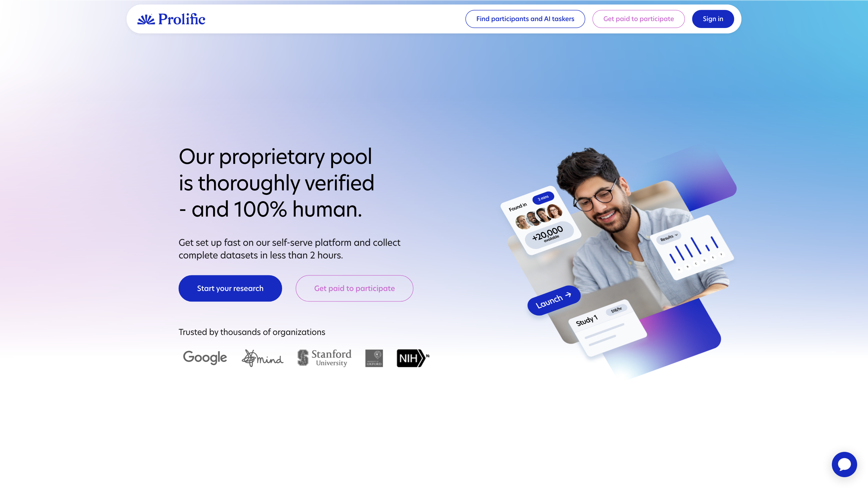The image size is (868, 488).
Task: Click the hero Get paid to participate button
Action: point(354,288)
